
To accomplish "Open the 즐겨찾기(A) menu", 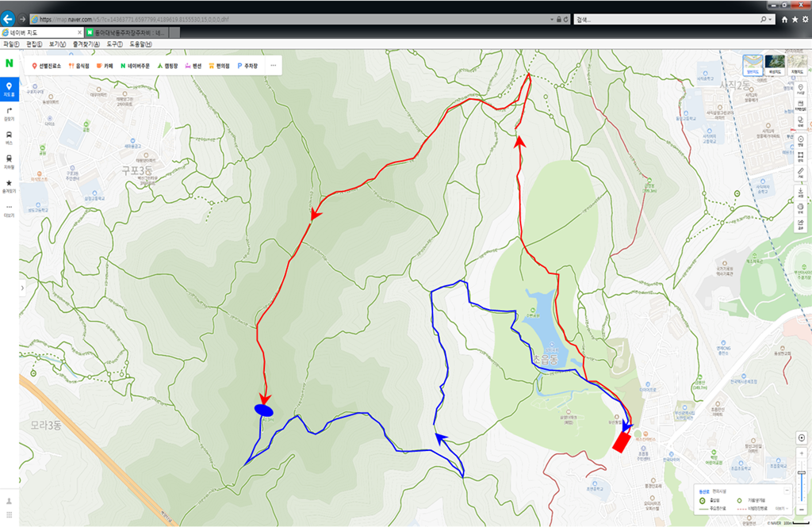I will (x=86, y=44).
